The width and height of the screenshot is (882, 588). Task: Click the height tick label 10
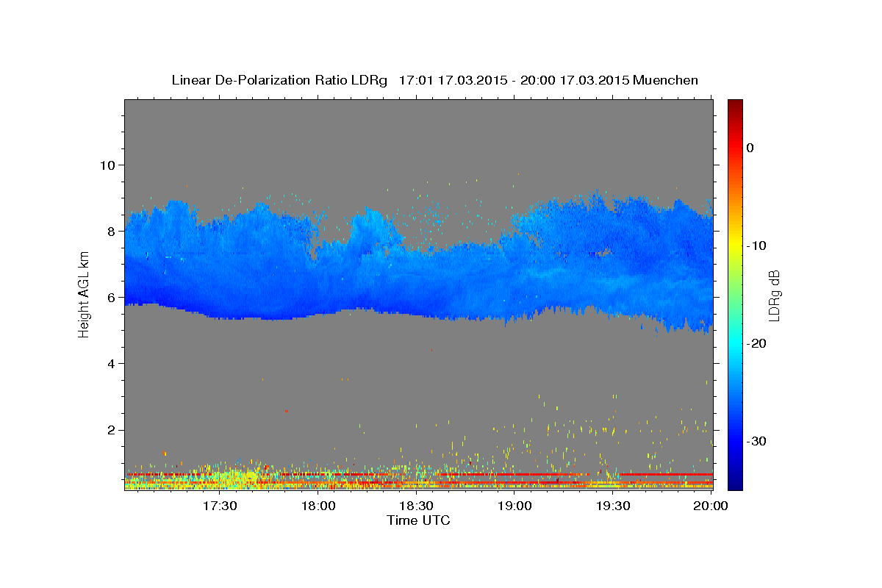point(107,165)
